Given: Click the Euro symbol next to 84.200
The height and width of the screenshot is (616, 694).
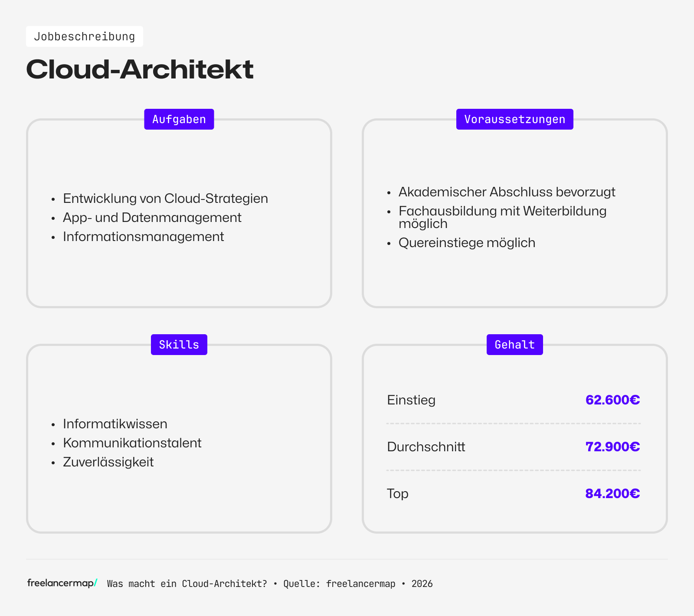Looking at the screenshot, I should click(x=636, y=493).
